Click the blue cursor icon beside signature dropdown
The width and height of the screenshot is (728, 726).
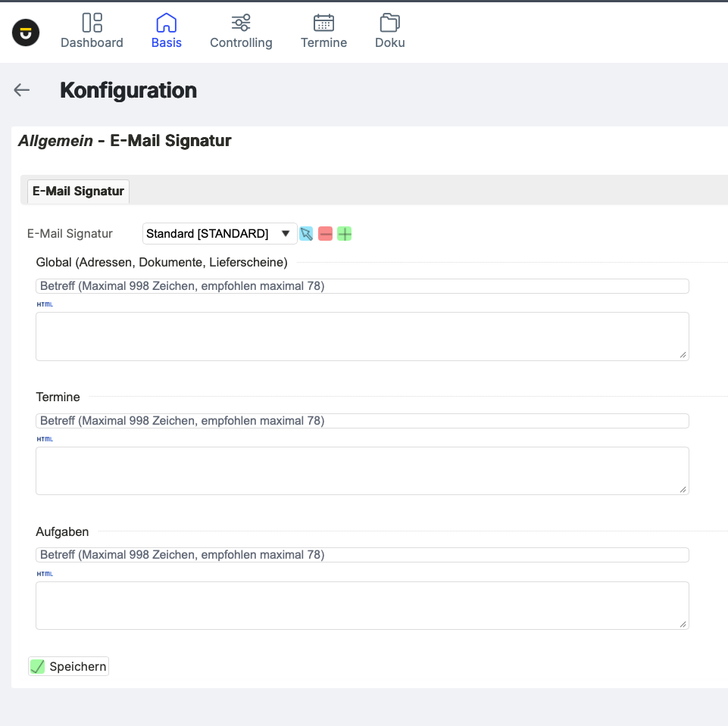[306, 234]
